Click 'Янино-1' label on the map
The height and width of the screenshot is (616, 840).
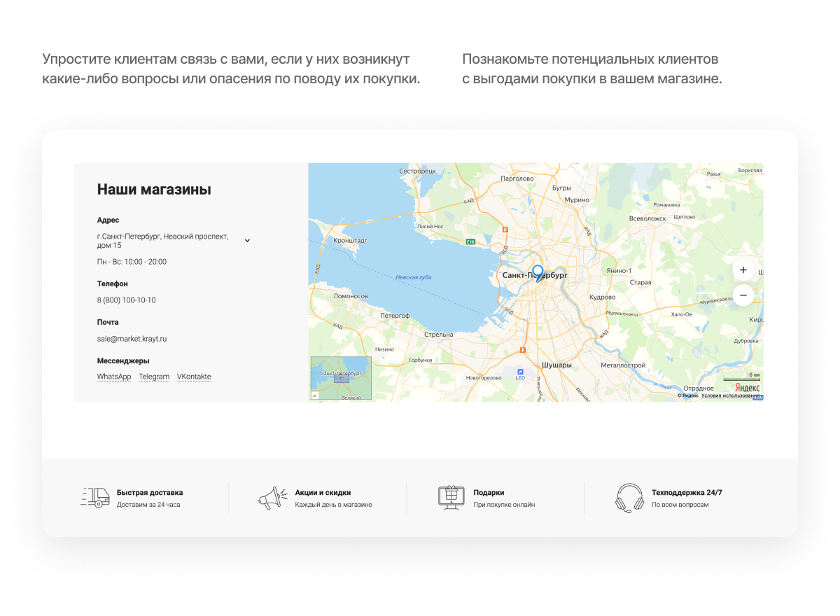point(619,271)
